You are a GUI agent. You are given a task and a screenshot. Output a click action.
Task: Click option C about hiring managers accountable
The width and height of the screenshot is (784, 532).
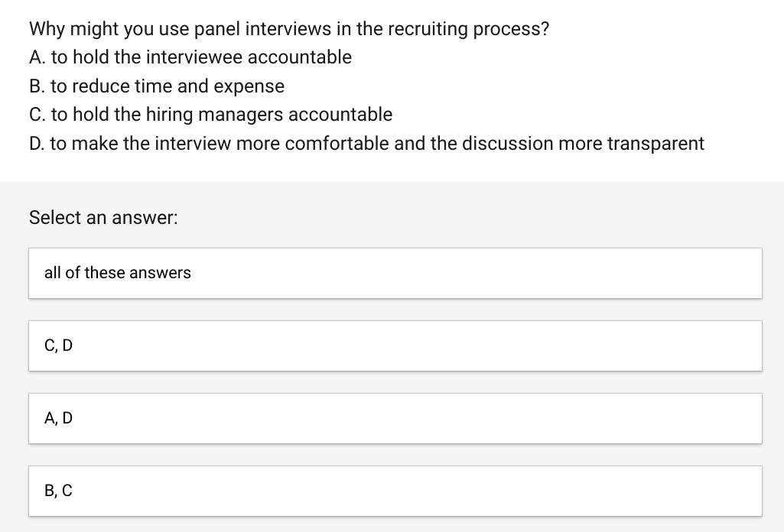tap(210, 114)
